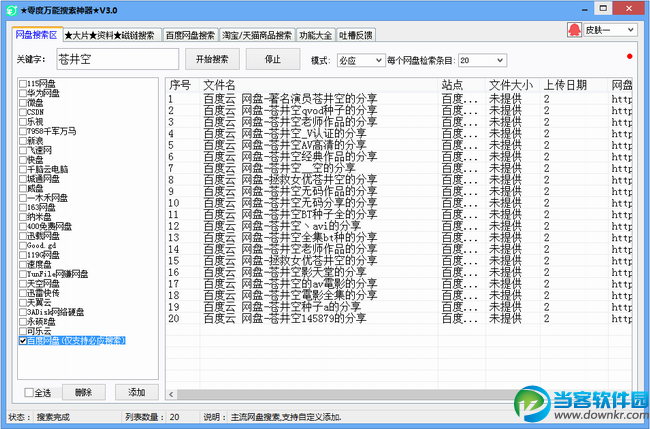Check the 3ADisk网络硬盘 checkbox

click(23, 312)
